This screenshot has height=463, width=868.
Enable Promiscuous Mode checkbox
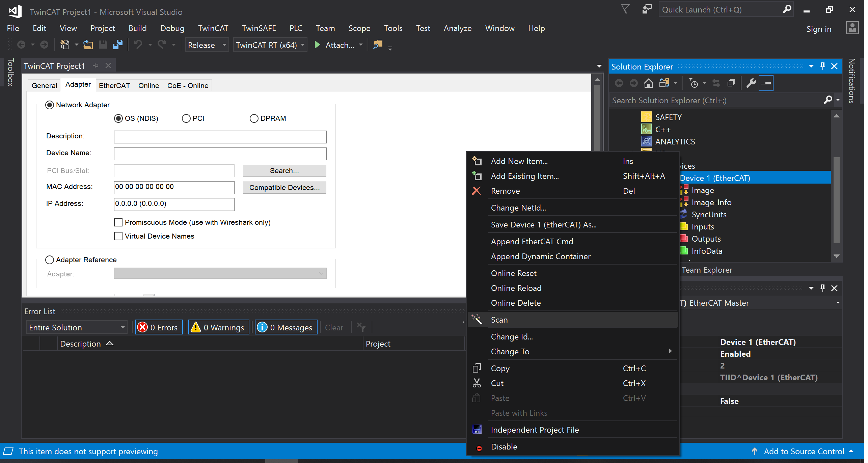pos(118,222)
